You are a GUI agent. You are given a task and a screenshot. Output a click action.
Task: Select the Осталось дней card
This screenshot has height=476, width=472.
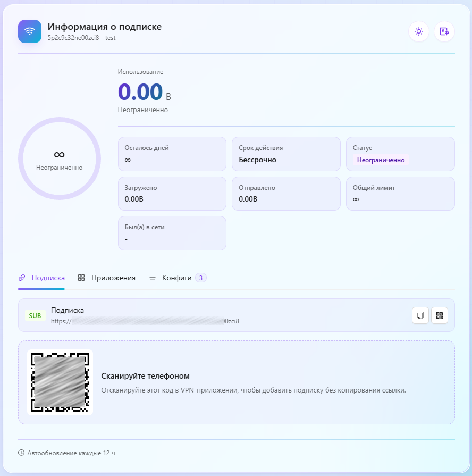[172, 154]
